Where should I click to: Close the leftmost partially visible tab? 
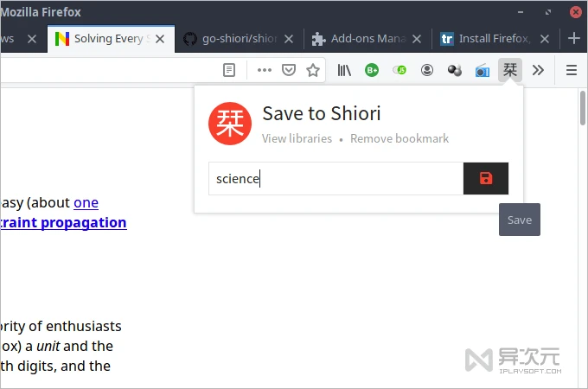coord(32,39)
